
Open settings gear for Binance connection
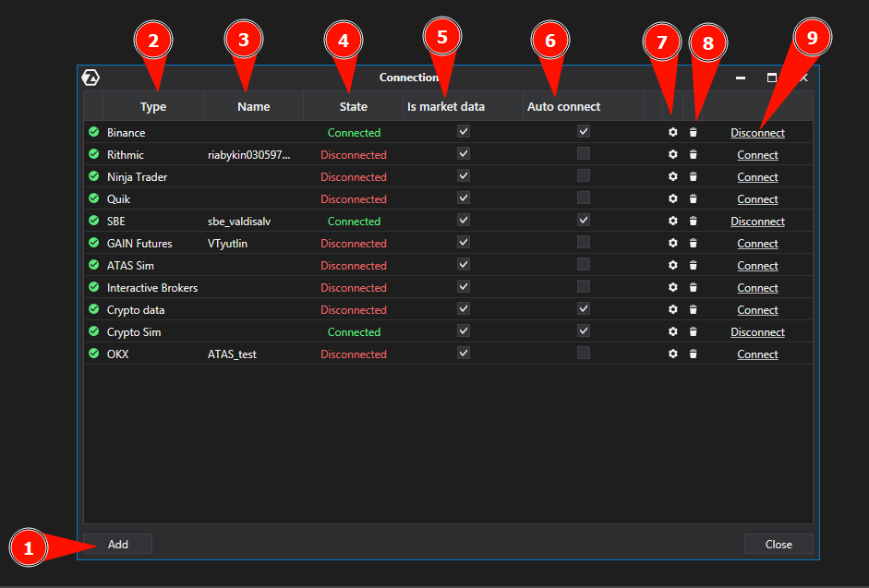pos(673,132)
